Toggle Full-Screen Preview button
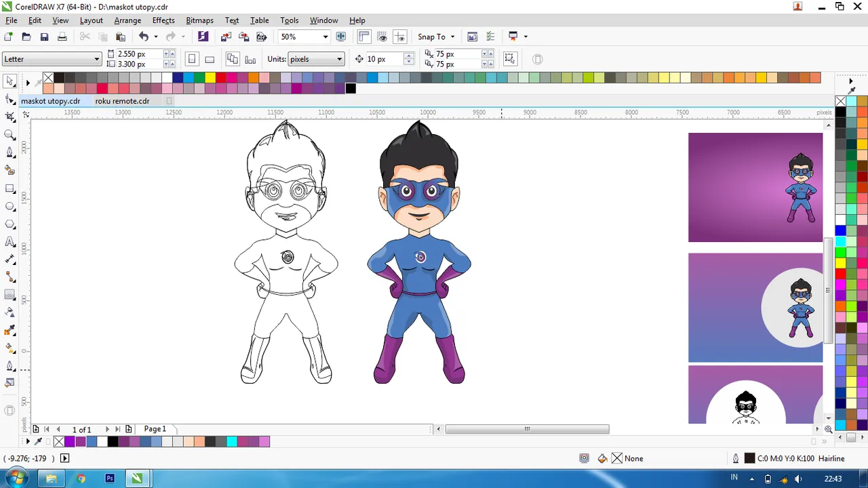Screen dimensions: 868x488 [x=341, y=37]
